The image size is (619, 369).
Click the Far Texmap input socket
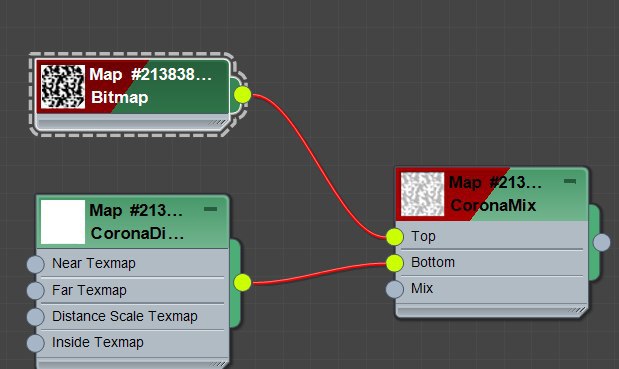pos(36,290)
